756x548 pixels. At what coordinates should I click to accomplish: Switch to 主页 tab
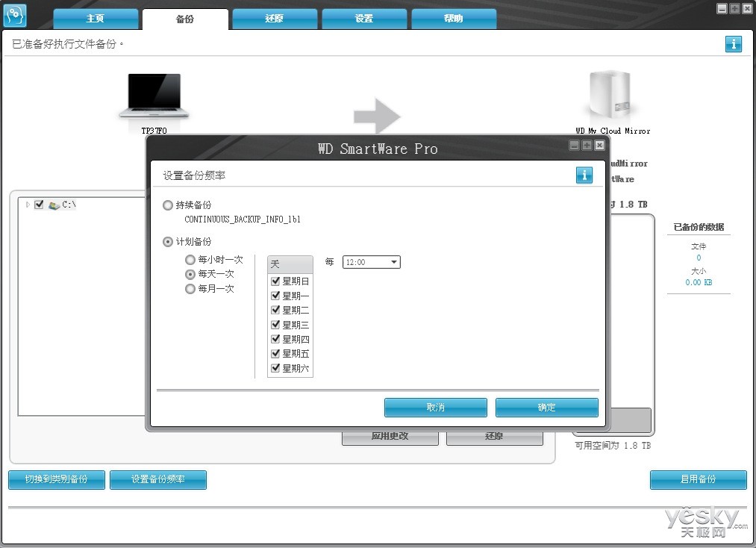point(96,19)
